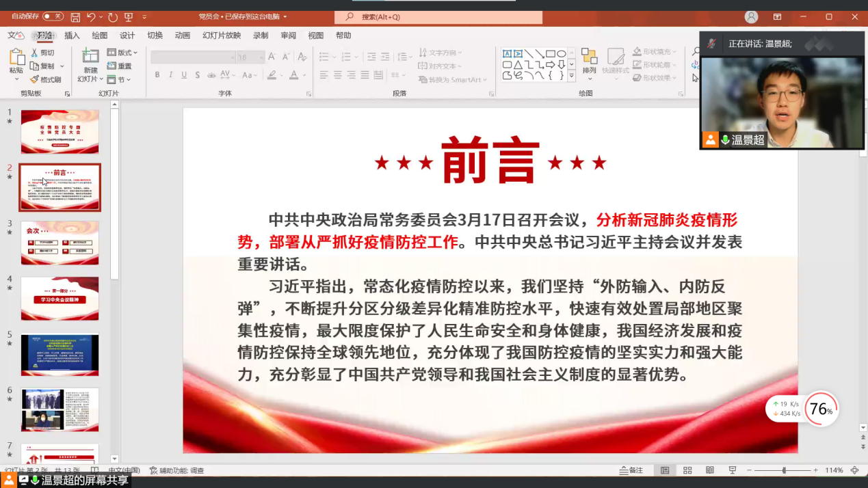Select slide 4 thumbnail in slide panel
This screenshot has width=868, height=488.
[x=60, y=298]
